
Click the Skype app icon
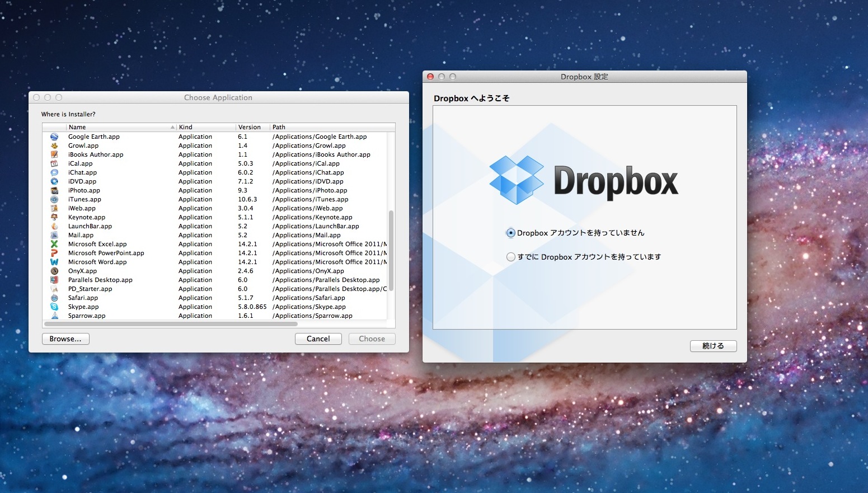pos(54,307)
